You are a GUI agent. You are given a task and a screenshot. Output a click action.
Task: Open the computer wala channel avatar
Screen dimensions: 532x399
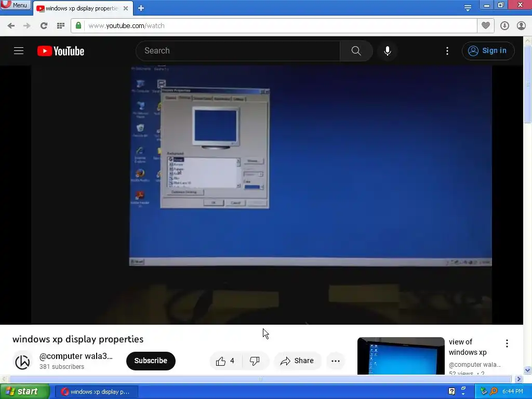tap(23, 361)
